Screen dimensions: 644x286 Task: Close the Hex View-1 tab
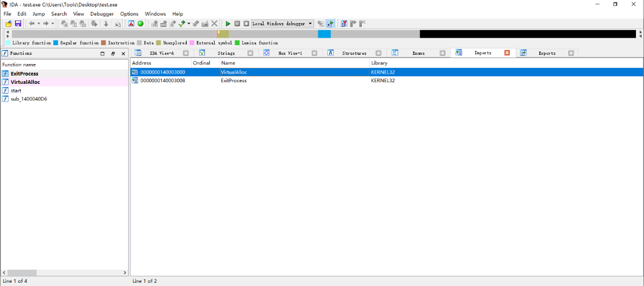click(x=314, y=53)
